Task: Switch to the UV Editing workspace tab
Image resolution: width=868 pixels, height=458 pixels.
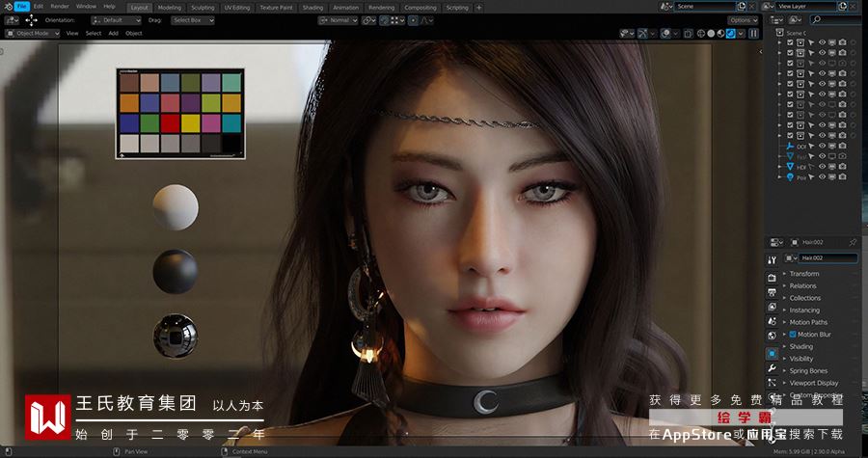Action: point(237,8)
